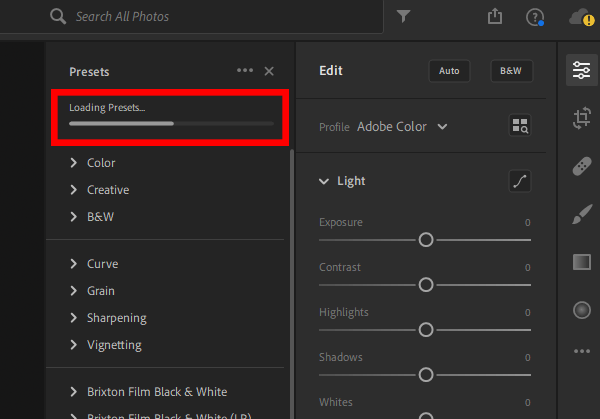Select the Radial Gradient tool
The image size is (600, 419).
pyautogui.click(x=582, y=310)
